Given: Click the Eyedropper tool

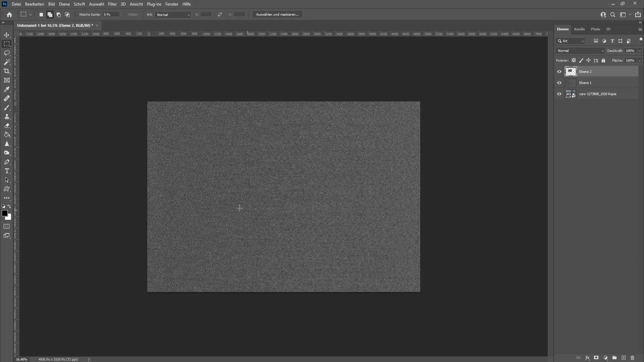Looking at the screenshot, I should [7, 89].
